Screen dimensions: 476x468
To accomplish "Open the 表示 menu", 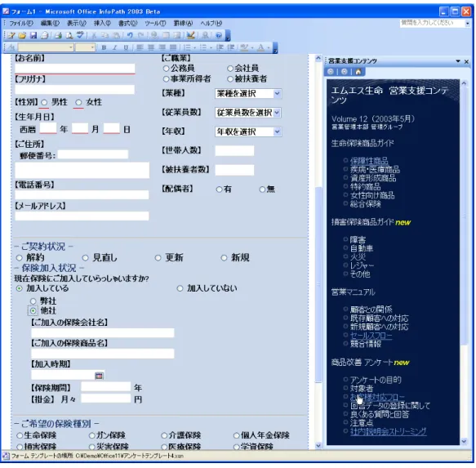I will tap(76, 23).
